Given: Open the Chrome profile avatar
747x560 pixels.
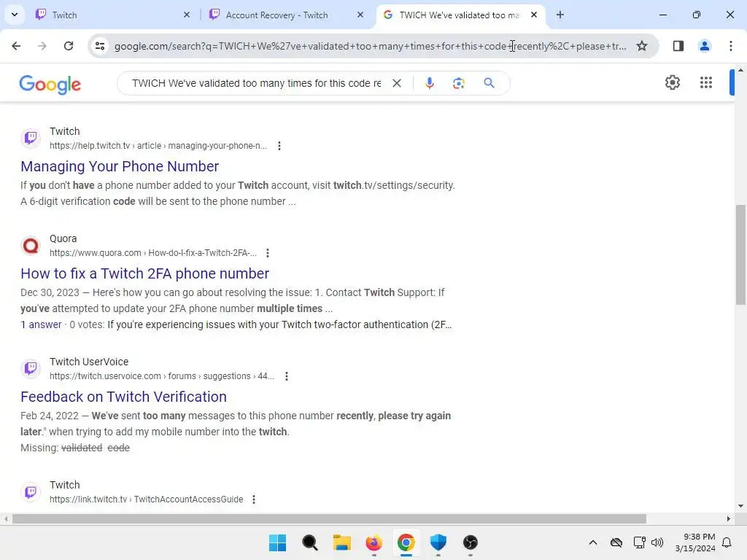Looking at the screenshot, I should point(704,46).
